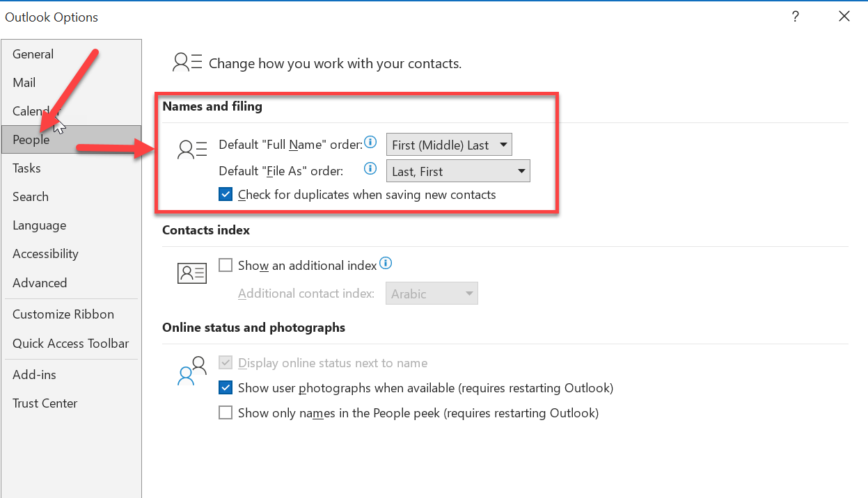
Task: Click the Names and filing contact icon
Action: click(192, 150)
